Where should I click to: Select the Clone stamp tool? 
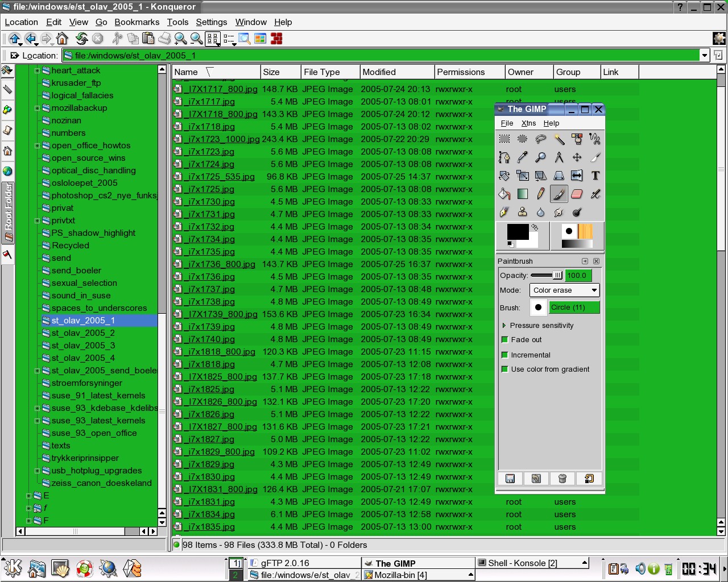click(x=522, y=213)
